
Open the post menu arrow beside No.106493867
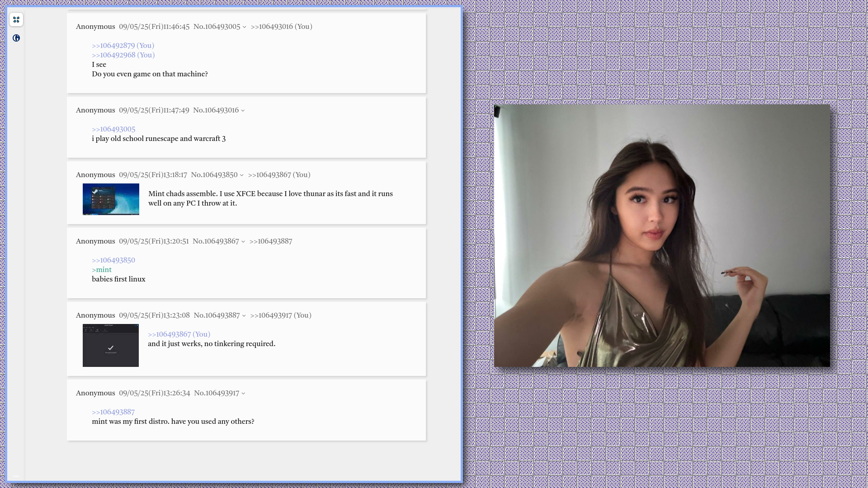pyautogui.click(x=243, y=242)
